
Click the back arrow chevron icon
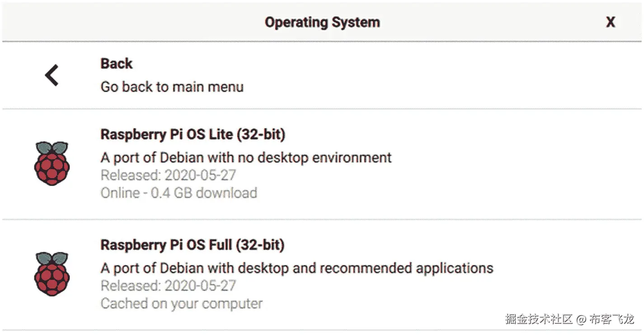pyautogui.click(x=52, y=75)
